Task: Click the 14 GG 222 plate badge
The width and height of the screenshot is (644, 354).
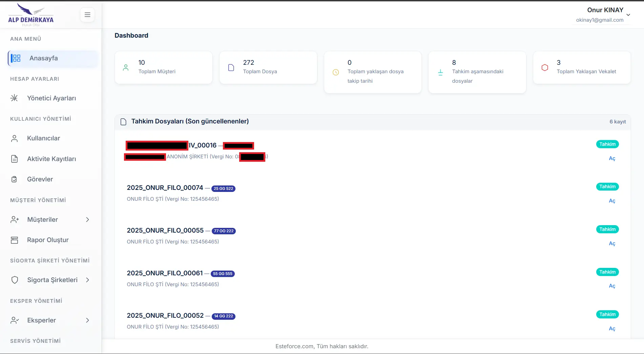Action: [x=224, y=316]
